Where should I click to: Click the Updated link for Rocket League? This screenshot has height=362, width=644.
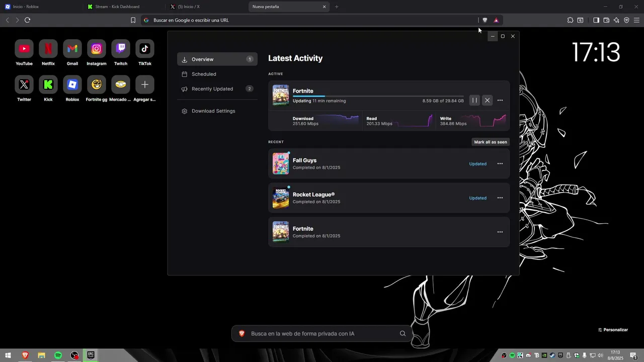[478, 198]
